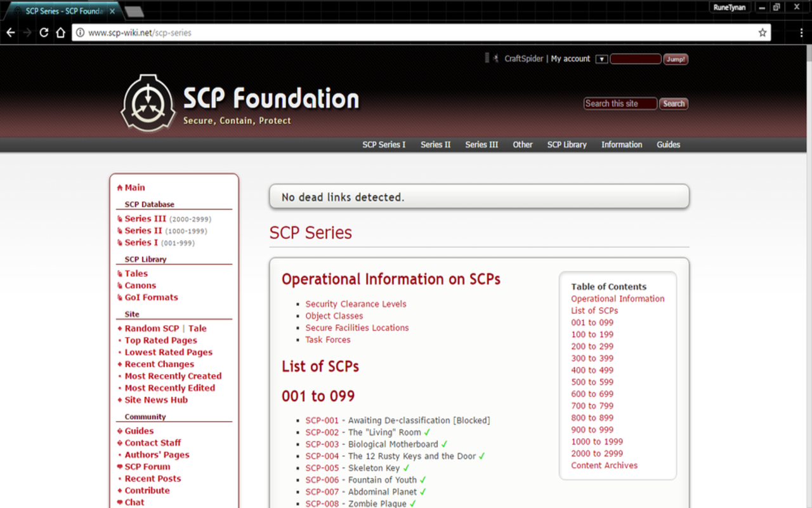
Task: Open My account link
Action: click(570, 58)
